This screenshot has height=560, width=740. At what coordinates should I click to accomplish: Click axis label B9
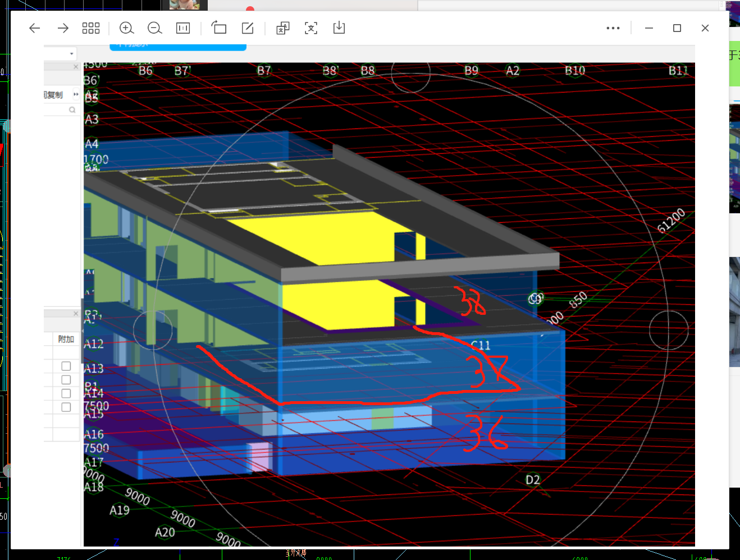point(471,71)
